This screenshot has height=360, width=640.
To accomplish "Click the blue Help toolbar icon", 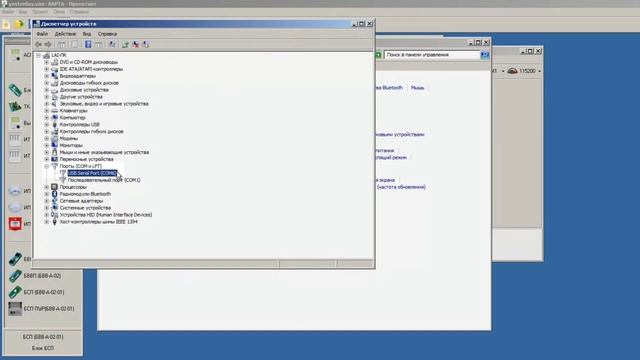I will [88, 44].
